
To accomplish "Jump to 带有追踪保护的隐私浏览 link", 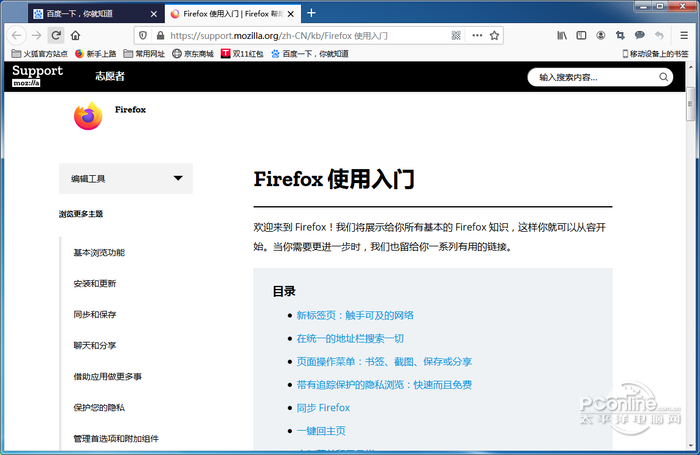I will 384,385.
